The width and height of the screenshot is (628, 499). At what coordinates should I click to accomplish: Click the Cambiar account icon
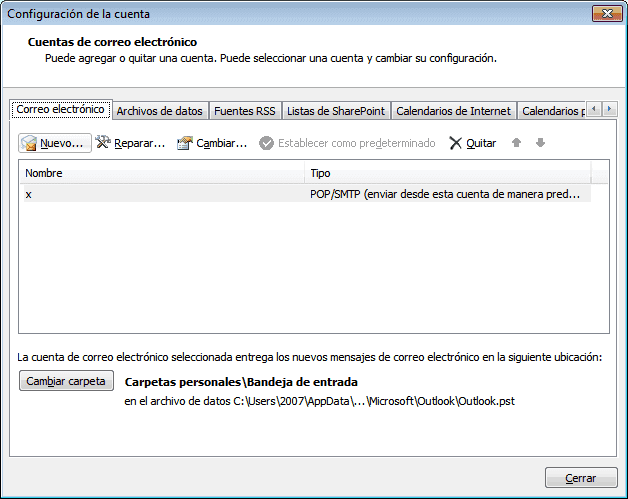coord(184,143)
